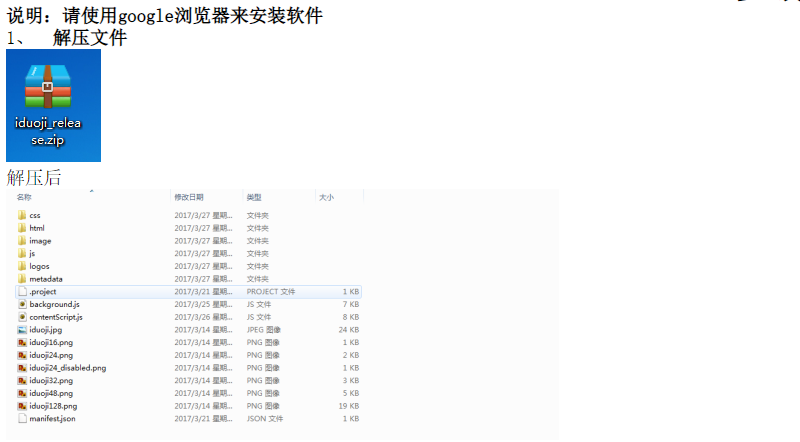Select the file name text background.js
The height and width of the screenshot is (442, 800).
55,305
